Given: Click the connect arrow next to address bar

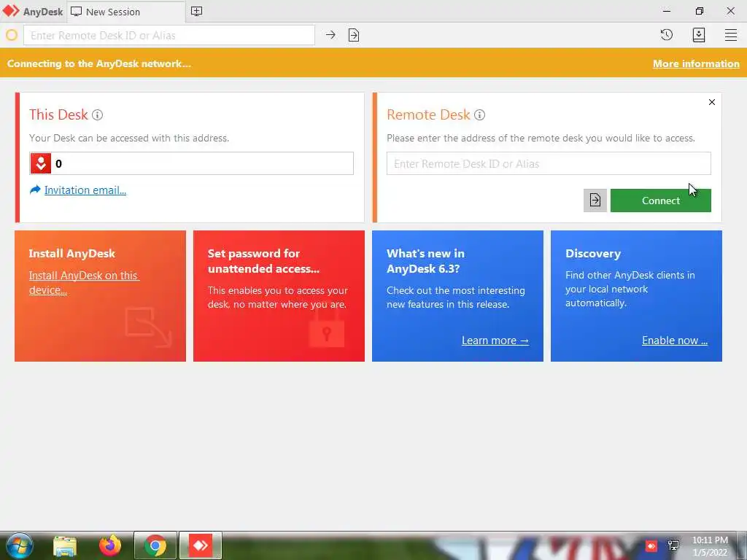Looking at the screenshot, I should [330, 35].
